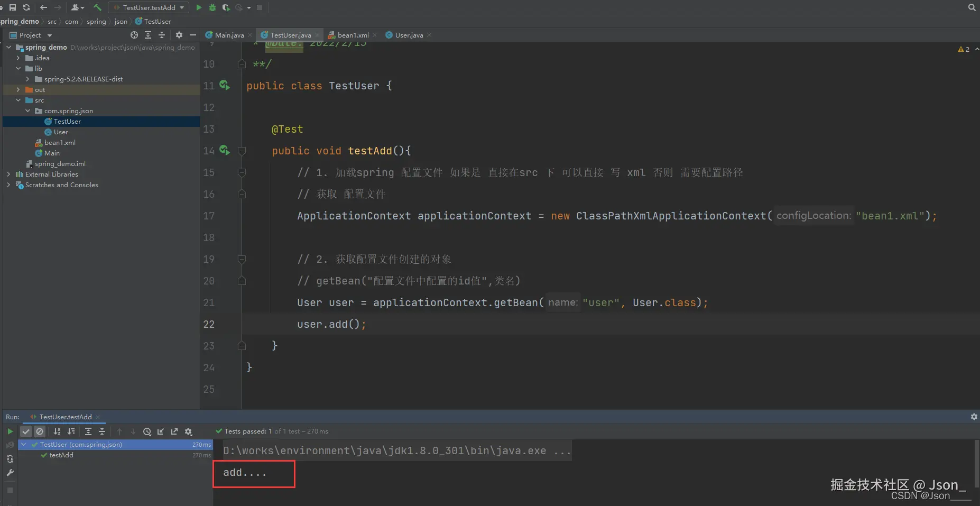Collapse the src folder
The width and height of the screenshot is (980, 506).
(19, 100)
